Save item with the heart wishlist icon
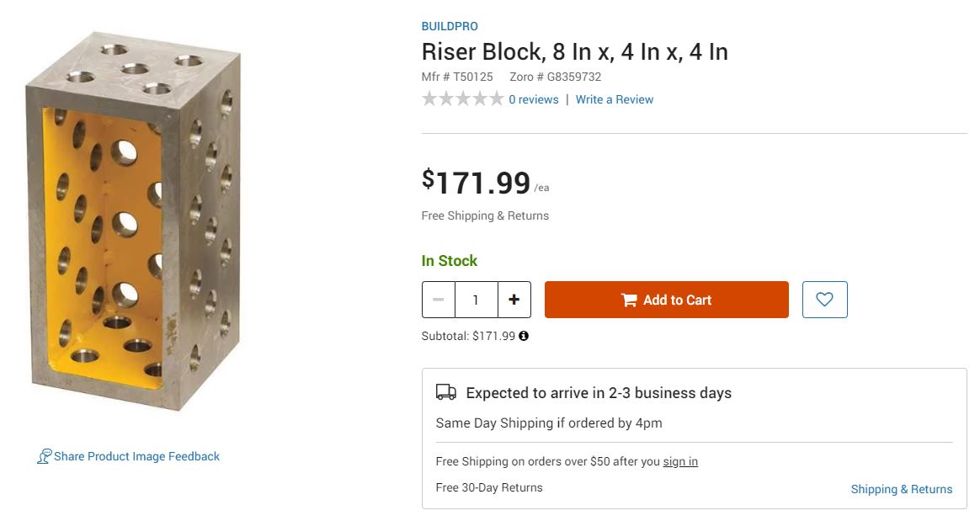Image resolution: width=980 pixels, height=521 pixels. coord(824,300)
